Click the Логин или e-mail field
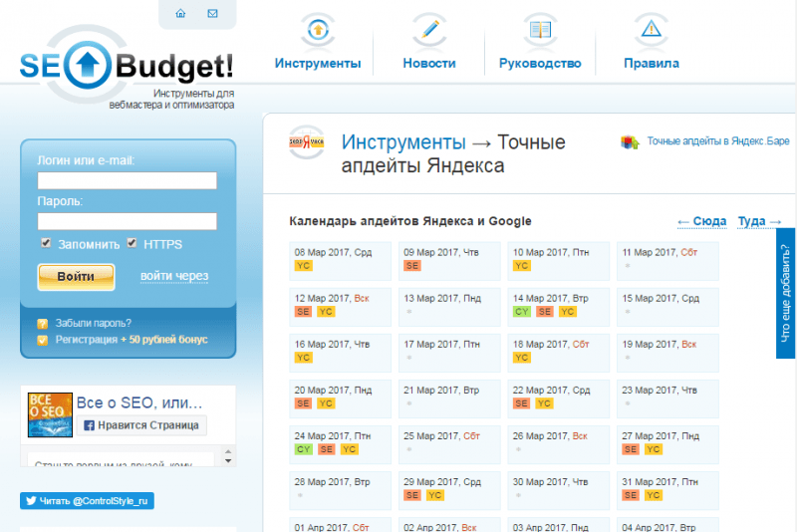 click(128, 180)
